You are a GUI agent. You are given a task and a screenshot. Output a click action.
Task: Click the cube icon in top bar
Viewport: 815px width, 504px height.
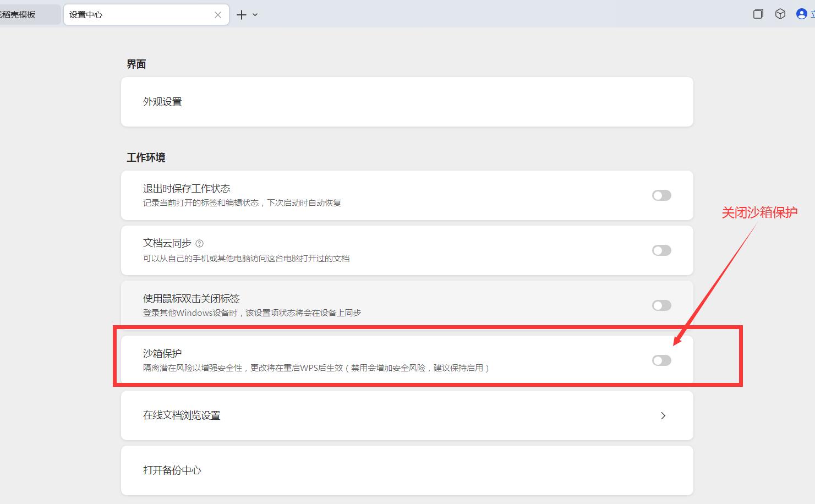pos(780,14)
